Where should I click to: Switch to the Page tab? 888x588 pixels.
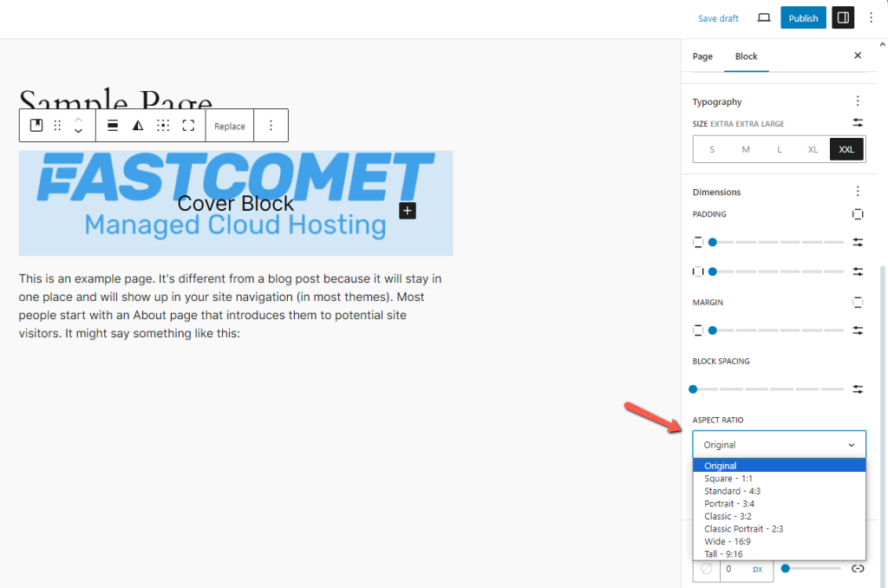702,56
